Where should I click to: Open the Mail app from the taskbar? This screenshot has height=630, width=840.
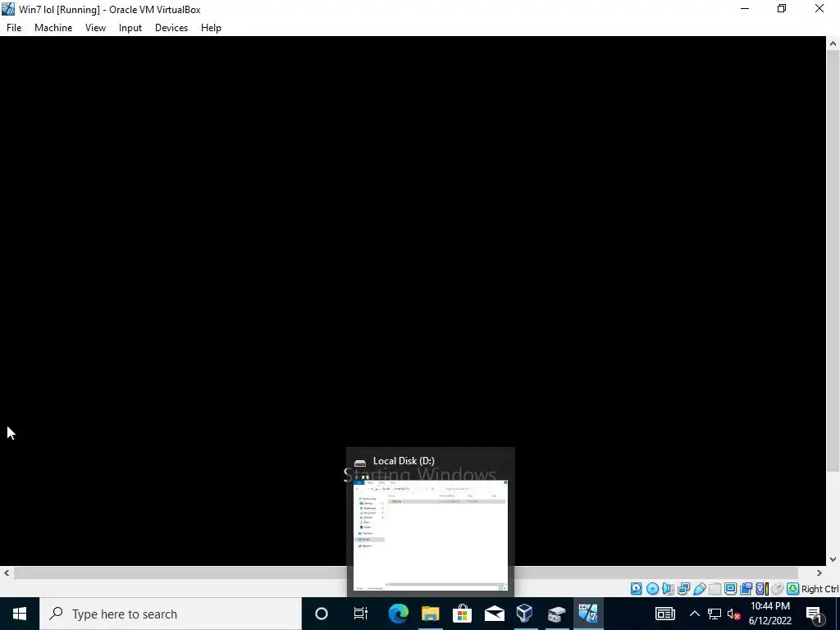click(494, 614)
